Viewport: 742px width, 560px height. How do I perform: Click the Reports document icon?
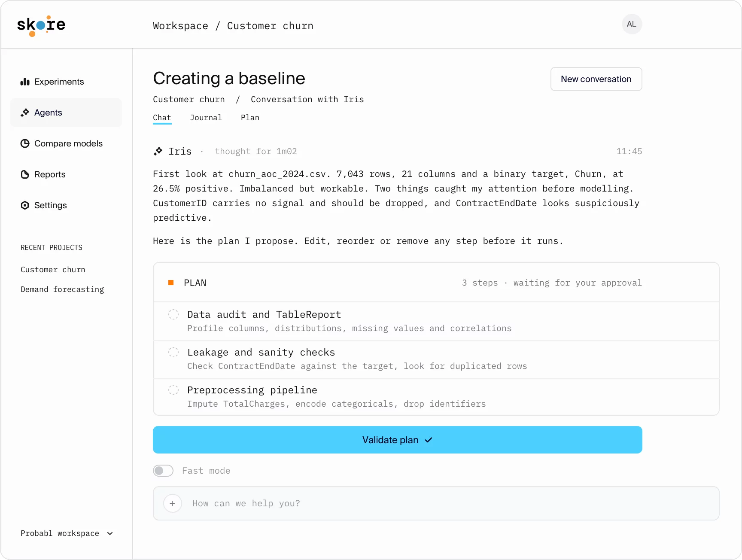click(25, 174)
